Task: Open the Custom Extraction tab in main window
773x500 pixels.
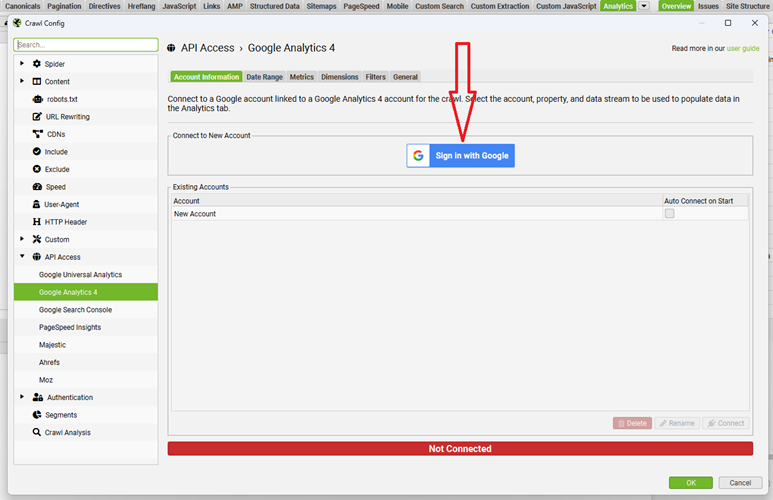Action: click(499, 6)
